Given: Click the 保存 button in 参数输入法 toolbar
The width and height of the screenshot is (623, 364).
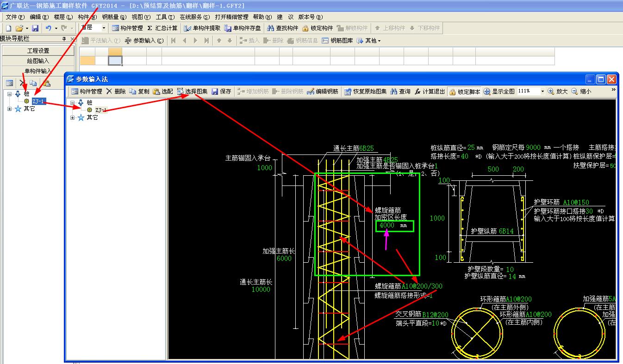Looking at the screenshot, I should point(221,92).
